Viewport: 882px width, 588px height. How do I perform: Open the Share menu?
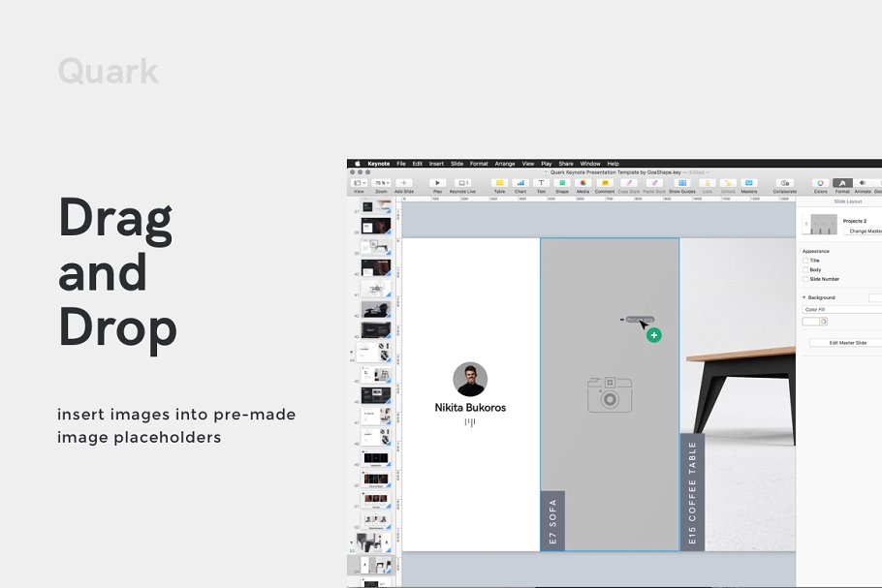coord(565,164)
